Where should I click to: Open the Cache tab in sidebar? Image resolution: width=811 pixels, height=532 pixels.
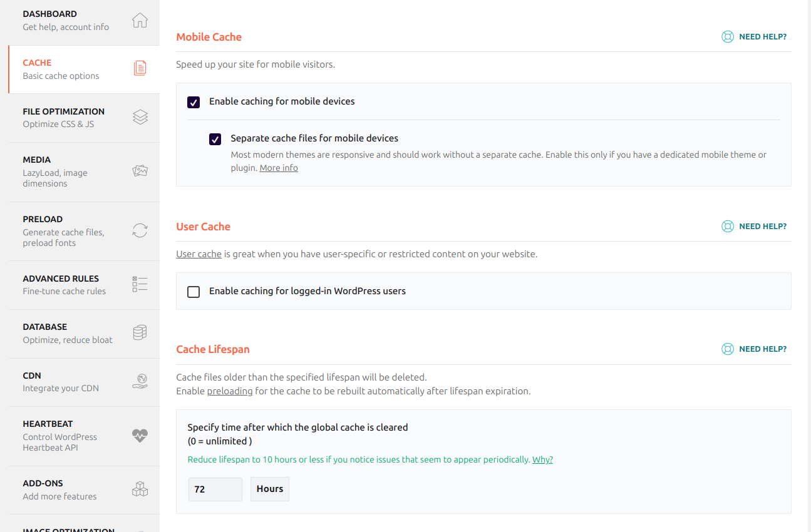pyautogui.click(x=61, y=69)
